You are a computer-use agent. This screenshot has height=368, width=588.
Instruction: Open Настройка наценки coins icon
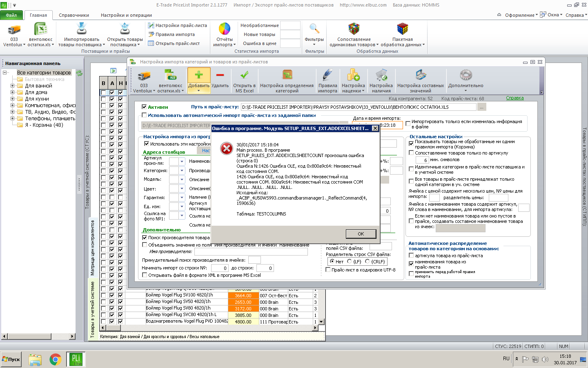353,75
